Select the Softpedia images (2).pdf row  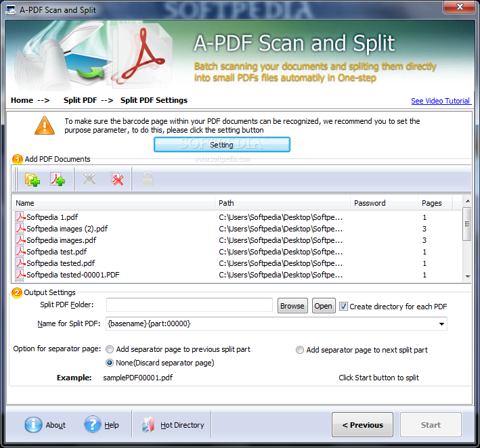tap(237, 229)
